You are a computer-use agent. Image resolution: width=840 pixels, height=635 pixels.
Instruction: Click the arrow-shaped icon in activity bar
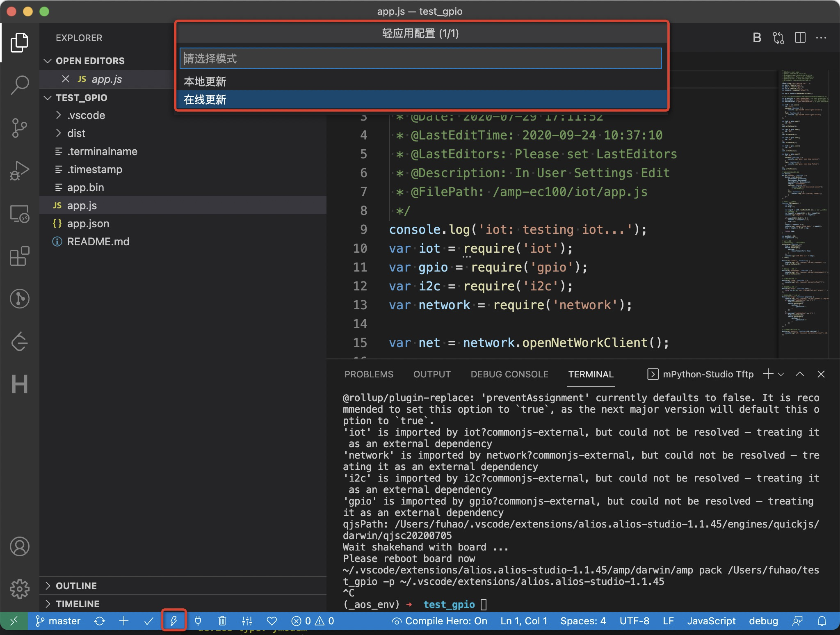point(19,341)
